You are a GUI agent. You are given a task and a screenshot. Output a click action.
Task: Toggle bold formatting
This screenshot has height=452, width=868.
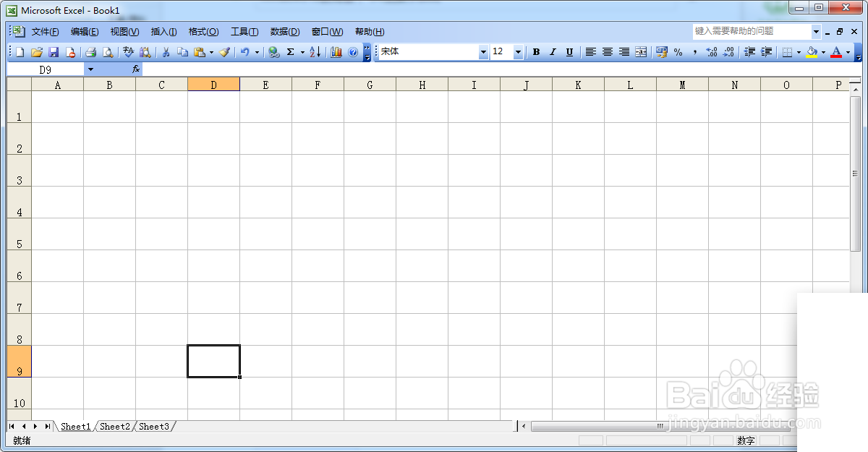pos(536,52)
